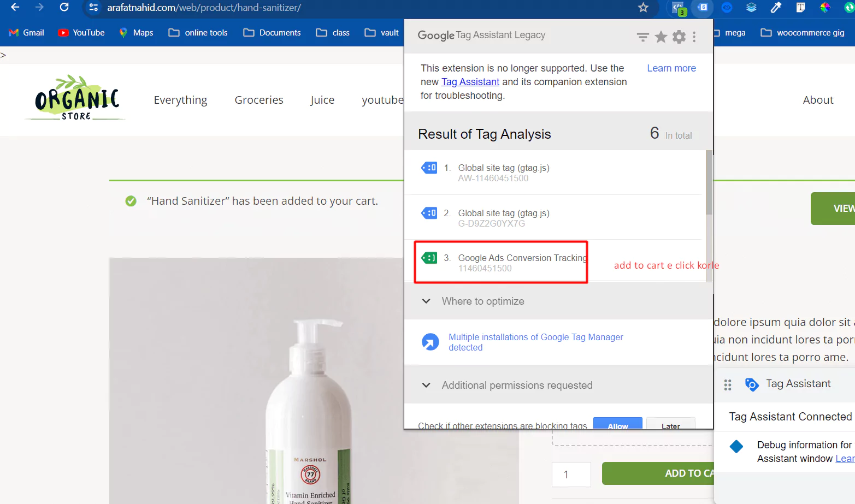Open the tag filter icon in Tag Assistant
The height and width of the screenshot is (504, 855).
click(643, 37)
